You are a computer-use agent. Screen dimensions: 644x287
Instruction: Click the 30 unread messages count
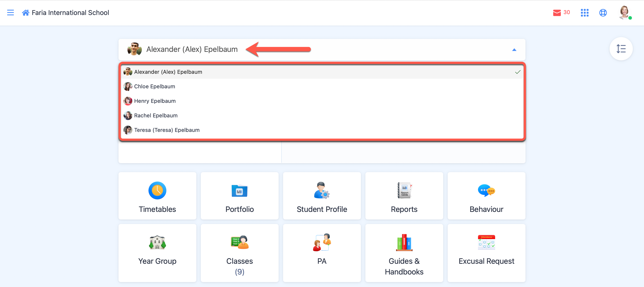[x=566, y=12]
